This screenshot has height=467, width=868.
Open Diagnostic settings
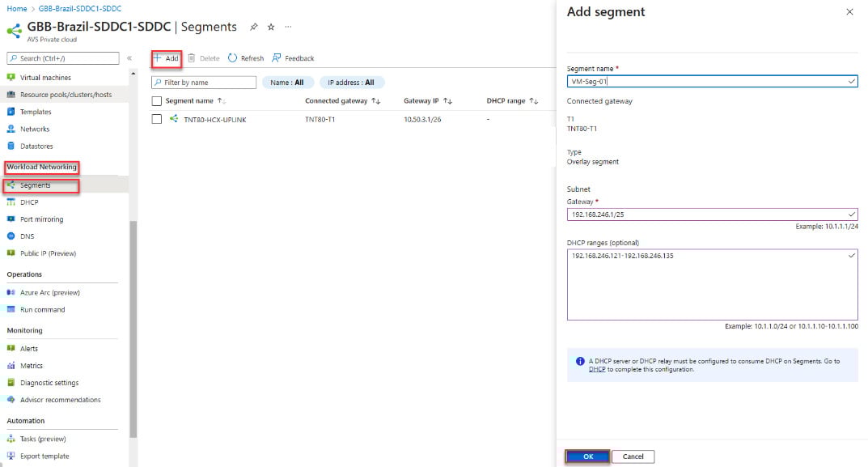coord(49,383)
